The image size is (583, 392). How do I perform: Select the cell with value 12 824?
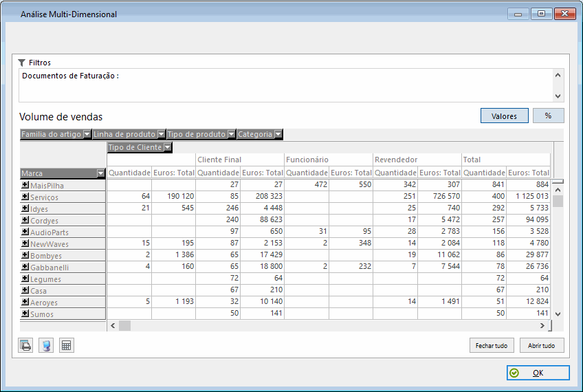528,301
